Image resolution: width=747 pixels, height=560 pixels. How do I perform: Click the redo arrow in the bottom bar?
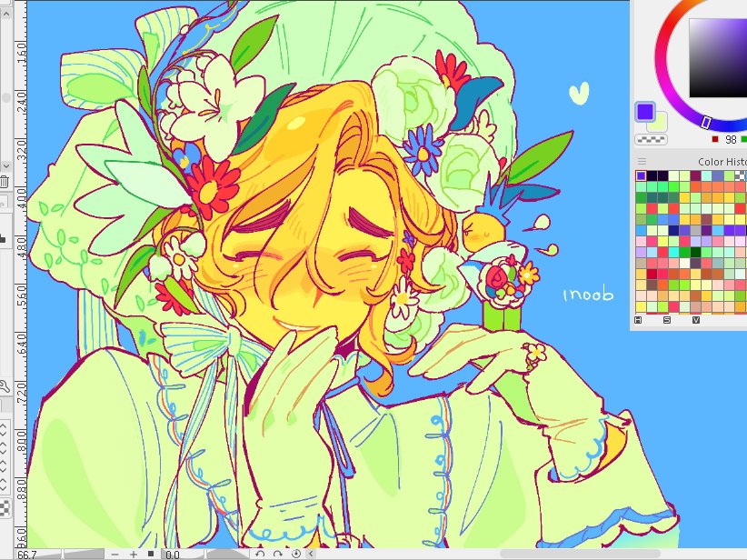pos(278,553)
